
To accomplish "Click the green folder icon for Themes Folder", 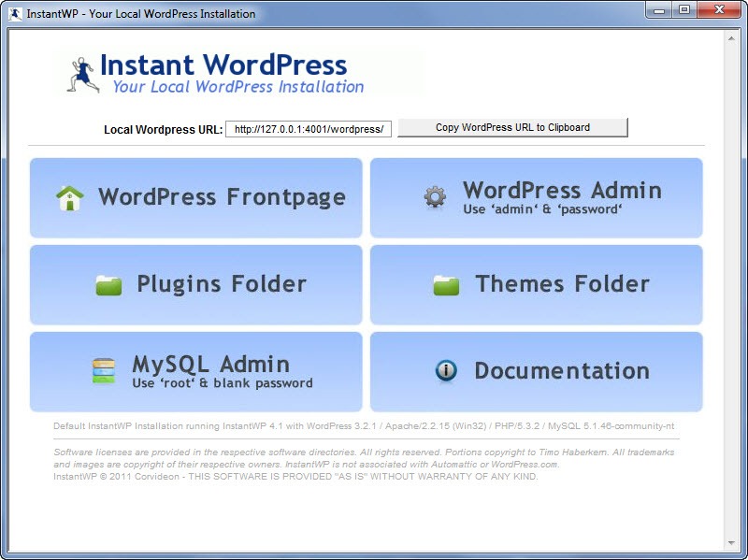I will tap(446, 285).
